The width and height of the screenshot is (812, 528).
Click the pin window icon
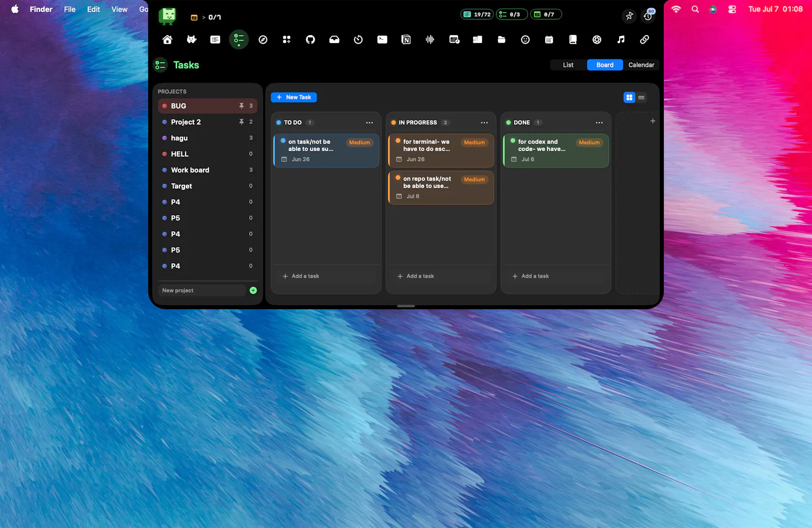point(629,16)
